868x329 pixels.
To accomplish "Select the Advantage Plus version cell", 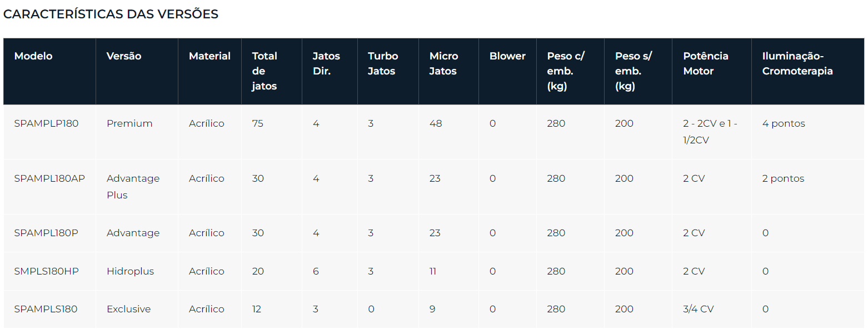I will coord(137,187).
